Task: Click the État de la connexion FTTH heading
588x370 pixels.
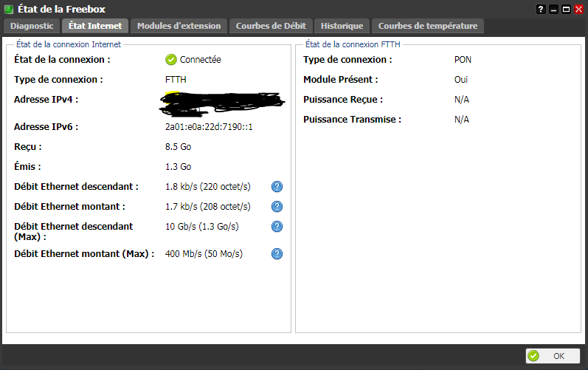Action: click(x=353, y=44)
